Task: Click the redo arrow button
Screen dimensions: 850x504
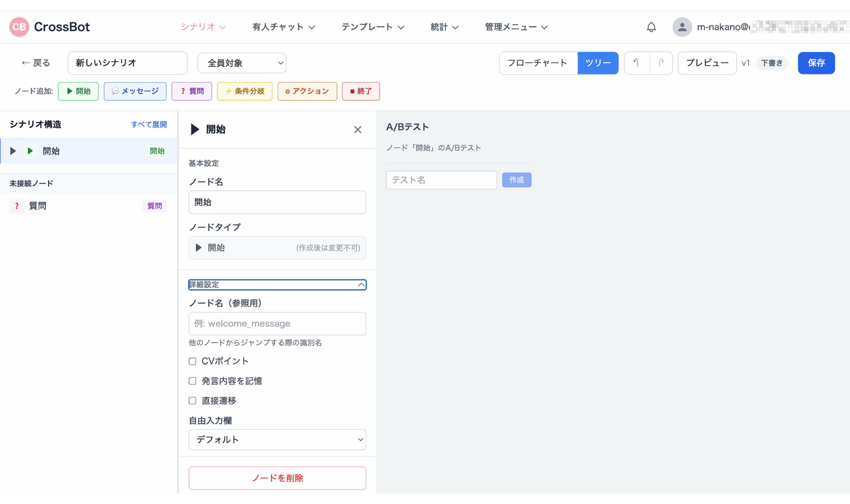Action: coord(661,63)
